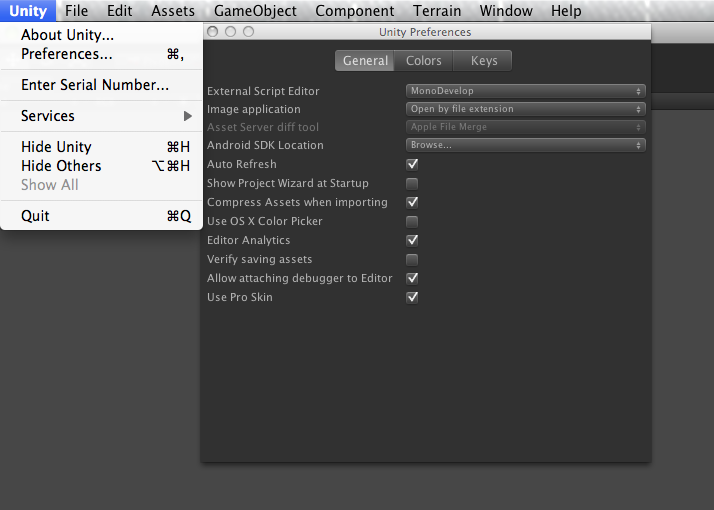Open the GameObject menu
714x510 pixels.
click(255, 10)
